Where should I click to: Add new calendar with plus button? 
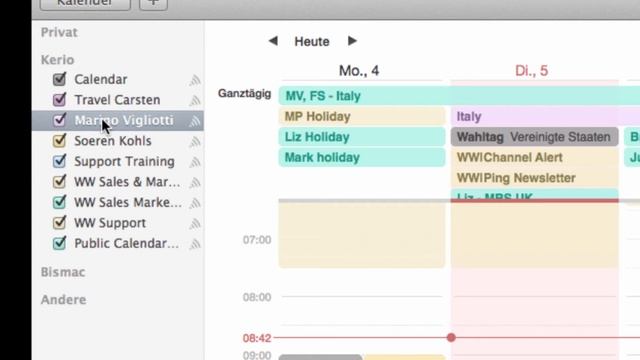pos(153,4)
